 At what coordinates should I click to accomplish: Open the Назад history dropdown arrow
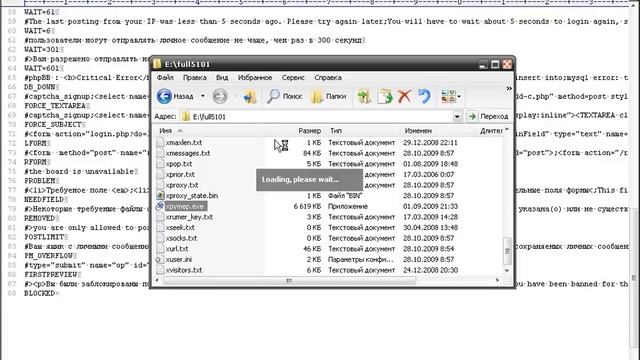click(x=202, y=96)
